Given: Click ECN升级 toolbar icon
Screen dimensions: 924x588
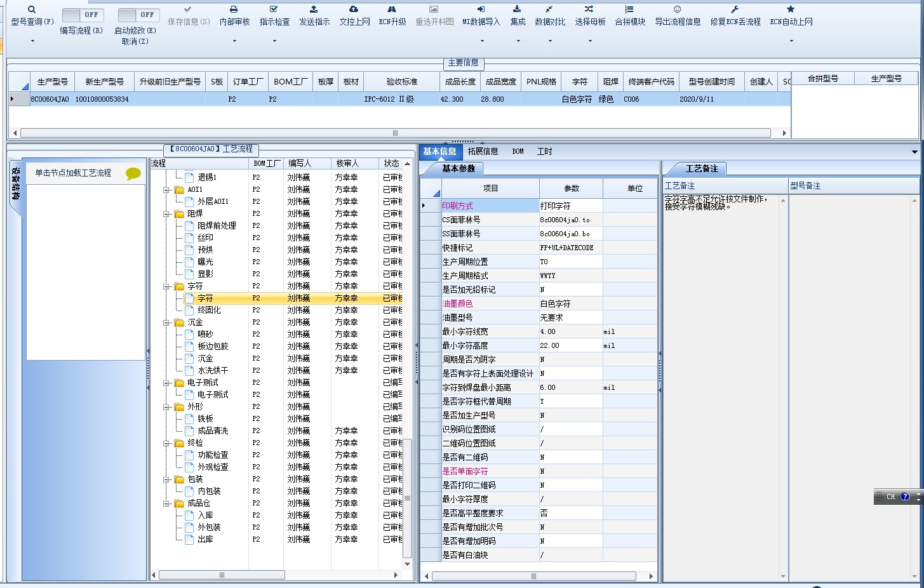Looking at the screenshot, I should (392, 10).
